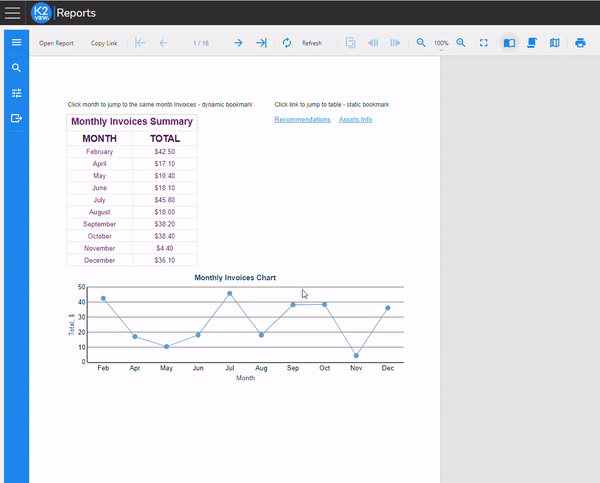600x483 pixels.
Task: Open the sidebar parameters sliders icon
Action: tap(16, 93)
